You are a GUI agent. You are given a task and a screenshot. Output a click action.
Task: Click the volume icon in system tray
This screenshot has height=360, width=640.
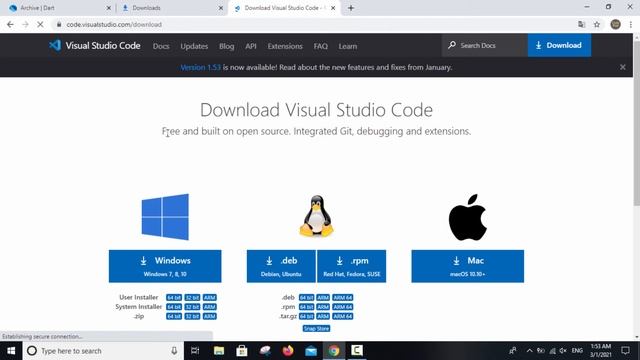tap(563, 351)
